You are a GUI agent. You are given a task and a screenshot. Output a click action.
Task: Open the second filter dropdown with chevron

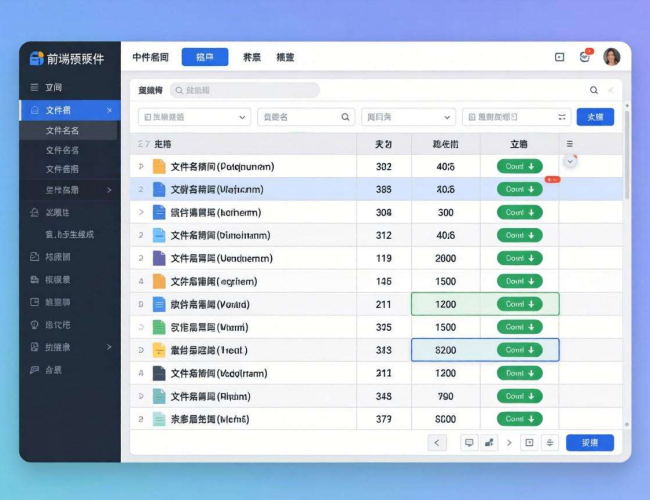408,117
